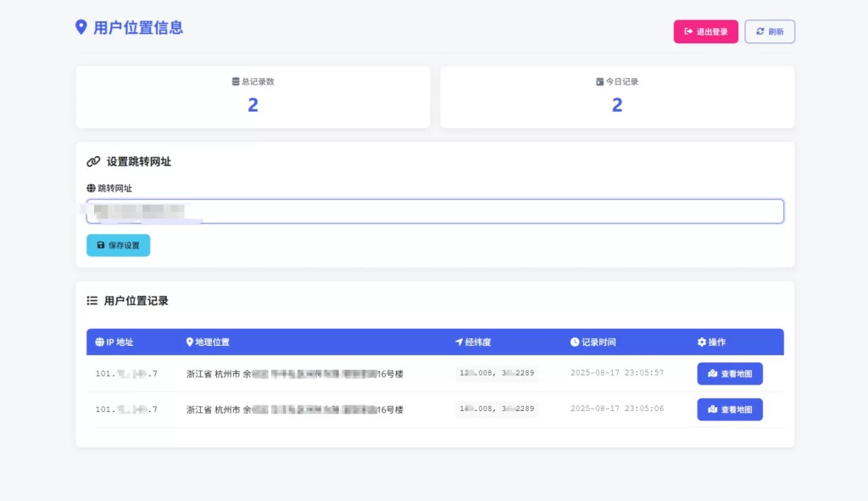Click the globe icon in IP地址 column header

pyautogui.click(x=98, y=342)
